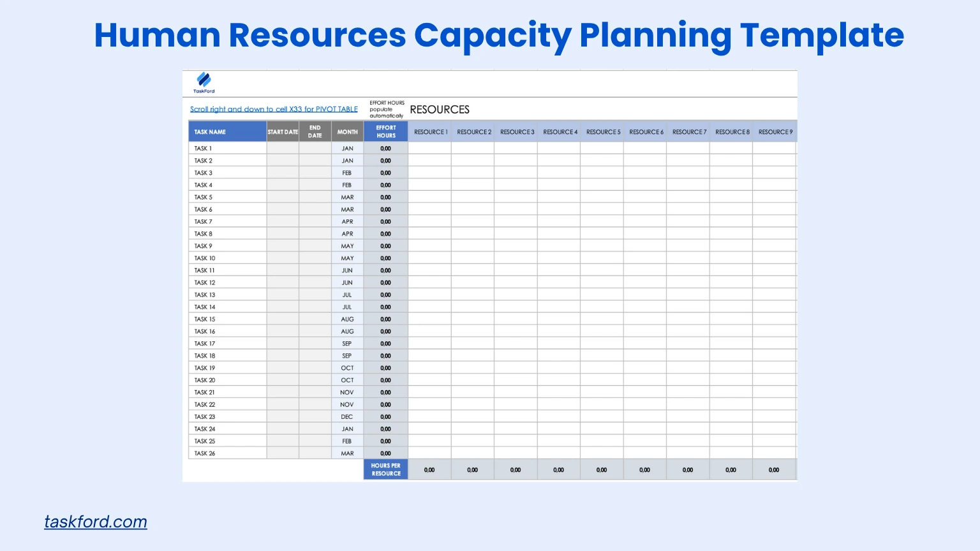Click the END DATE header cell

tap(315, 131)
